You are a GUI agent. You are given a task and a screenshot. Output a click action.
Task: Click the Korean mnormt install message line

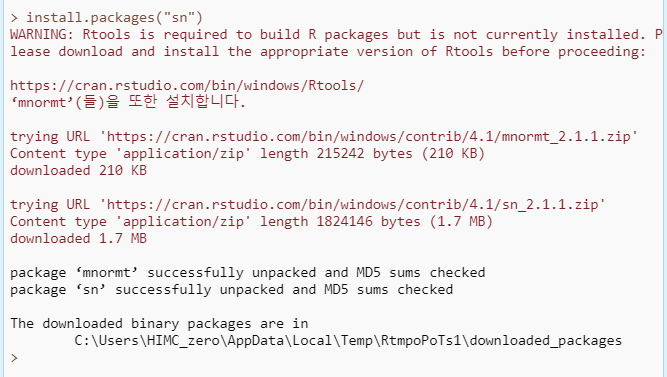128,102
